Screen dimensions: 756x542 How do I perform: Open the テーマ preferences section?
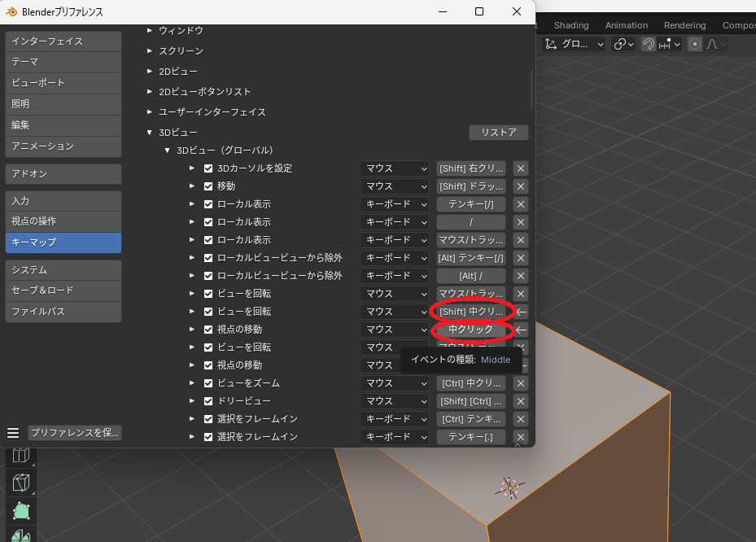point(63,62)
